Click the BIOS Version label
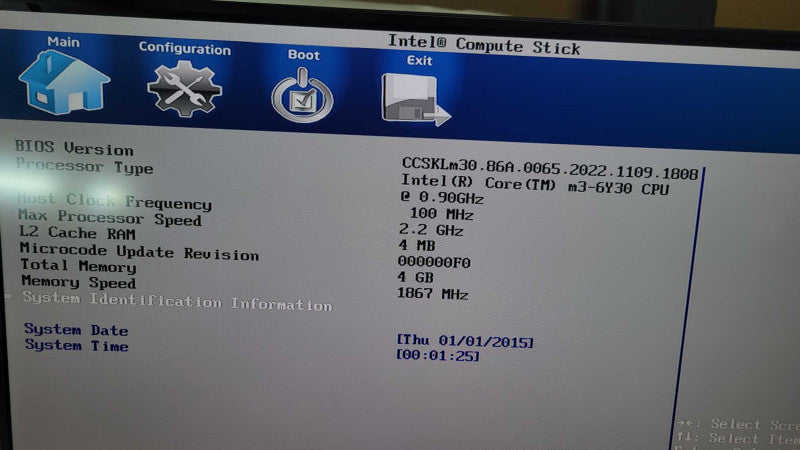 pos(74,148)
